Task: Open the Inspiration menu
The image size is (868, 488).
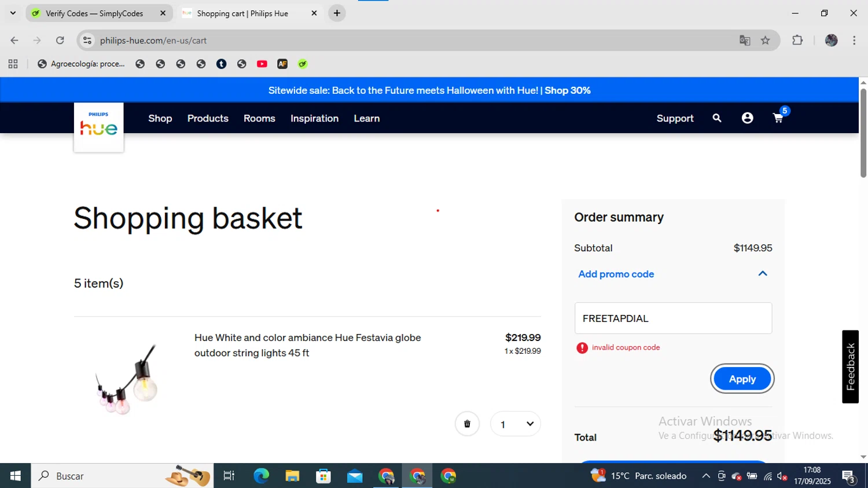Action: pyautogui.click(x=314, y=118)
